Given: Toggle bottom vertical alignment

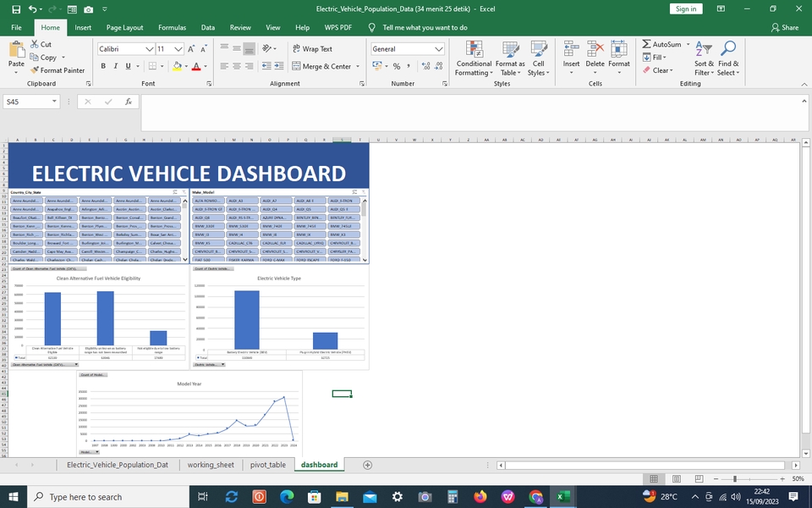Looking at the screenshot, I should (x=249, y=48).
